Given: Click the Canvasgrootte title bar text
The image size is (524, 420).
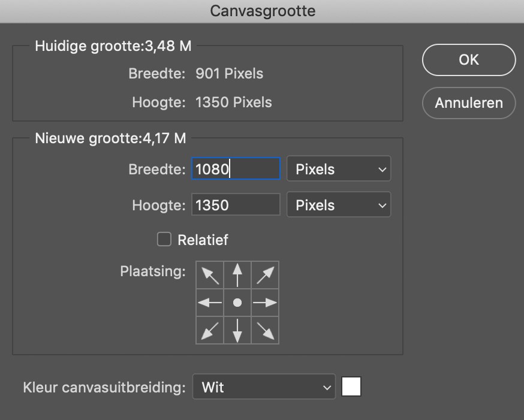Looking at the screenshot, I should 262,10.
